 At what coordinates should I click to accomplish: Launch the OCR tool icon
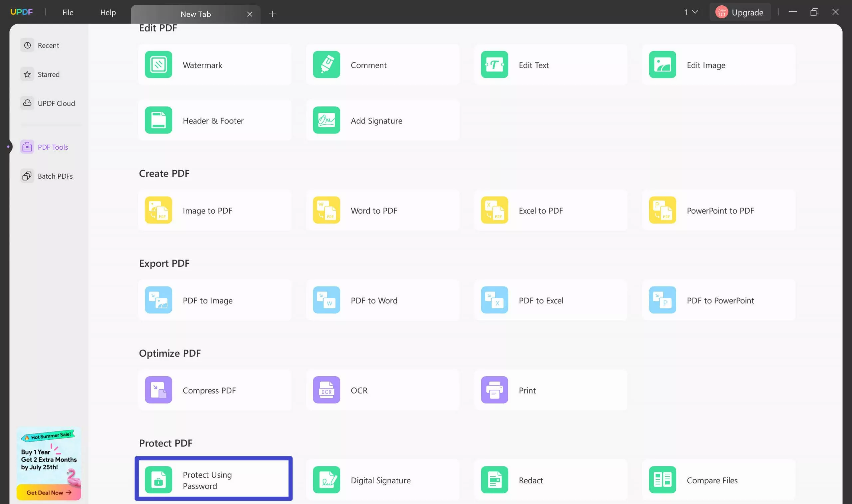[326, 390]
